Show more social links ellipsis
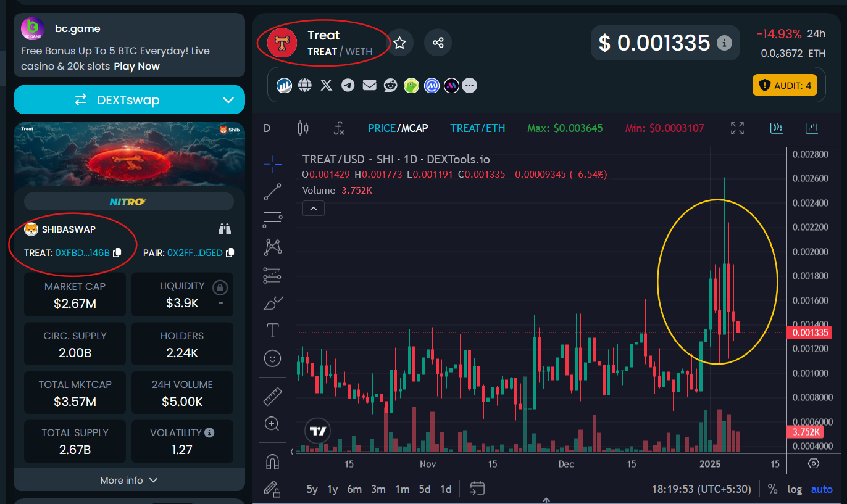Image resolution: width=847 pixels, height=504 pixels. coord(470,85)
